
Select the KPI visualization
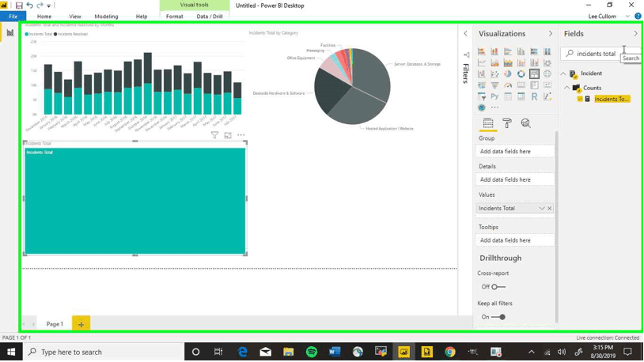pos(547,85)
